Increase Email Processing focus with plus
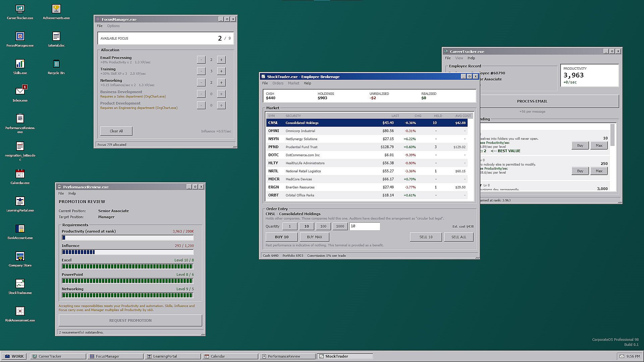 pyautogui.click(x=221, y=60)
